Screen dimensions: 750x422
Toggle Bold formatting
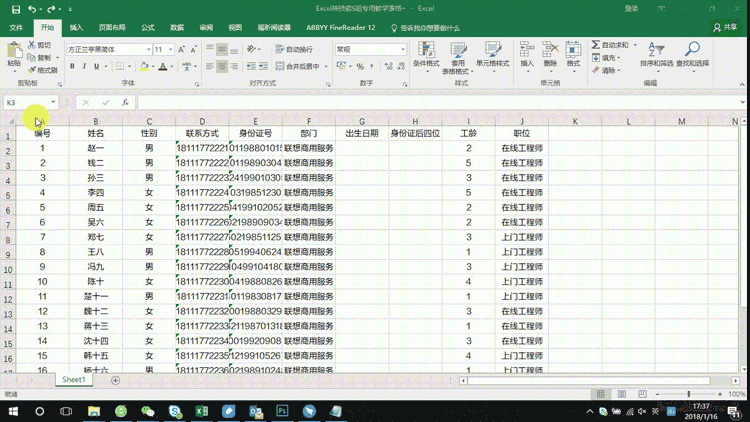[71, 66]
